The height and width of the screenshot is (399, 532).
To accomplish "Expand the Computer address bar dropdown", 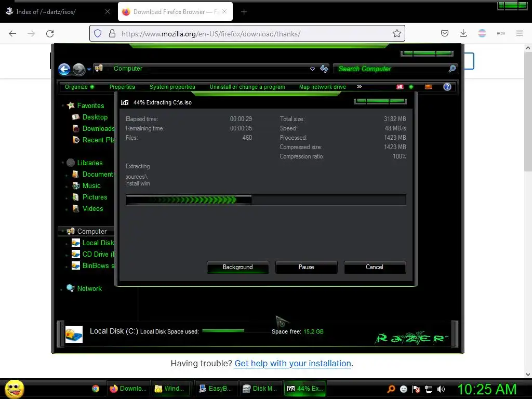I will [312, 69].
